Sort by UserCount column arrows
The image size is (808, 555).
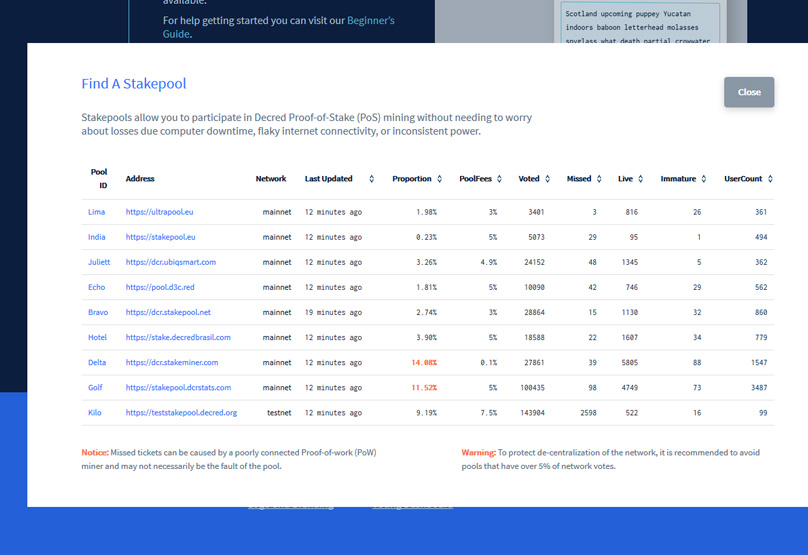(x=770, y=179)
